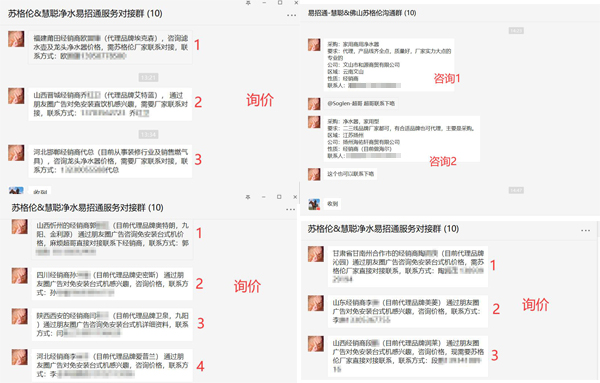Open the more (…) menu in the window with the 福建莆田 message
Image resolution: width=600 pixels, height=383 pixels.
coord(292,15)
